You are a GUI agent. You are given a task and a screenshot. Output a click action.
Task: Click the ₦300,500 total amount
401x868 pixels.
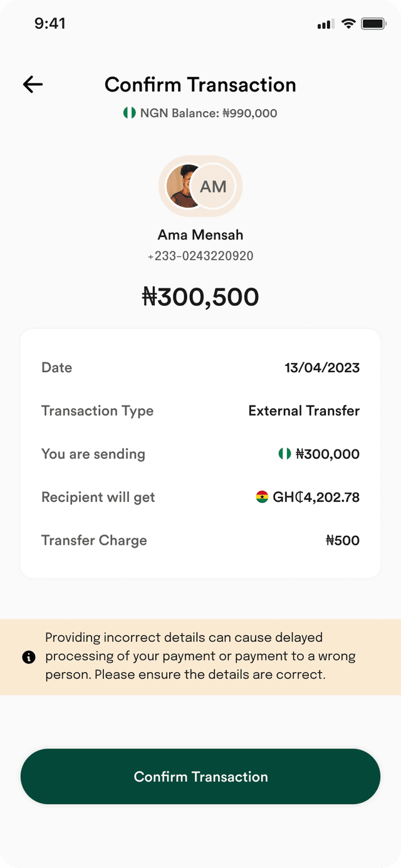200,297
